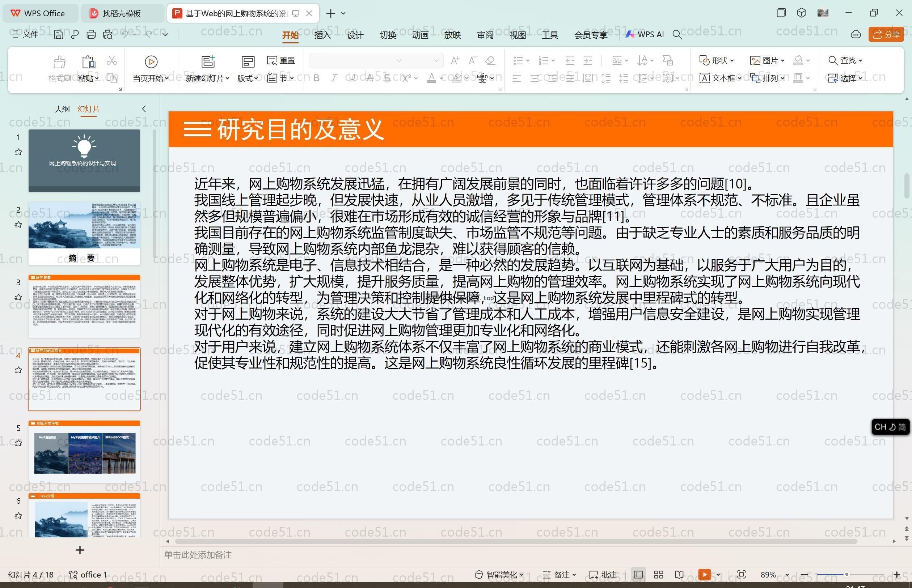912x588 pixels.
Task: Click the 分享 share button
Action: click(x=886, y=34)
